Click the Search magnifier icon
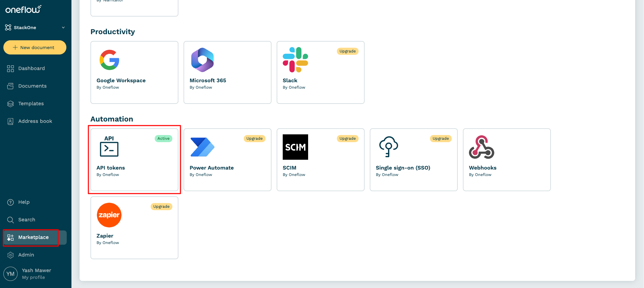This screenshot has width=644, height=288. click(x=10, y=220)
